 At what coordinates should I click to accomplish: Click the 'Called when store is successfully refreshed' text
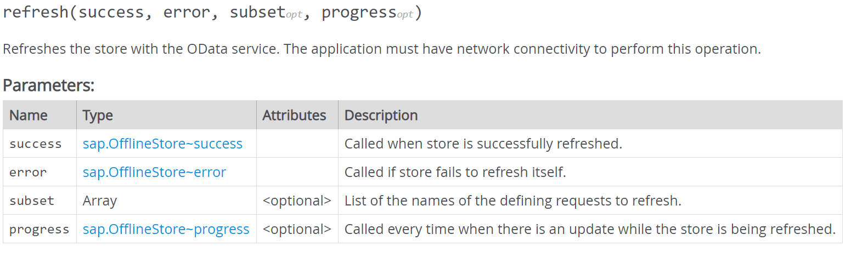[x=483, y=144]
